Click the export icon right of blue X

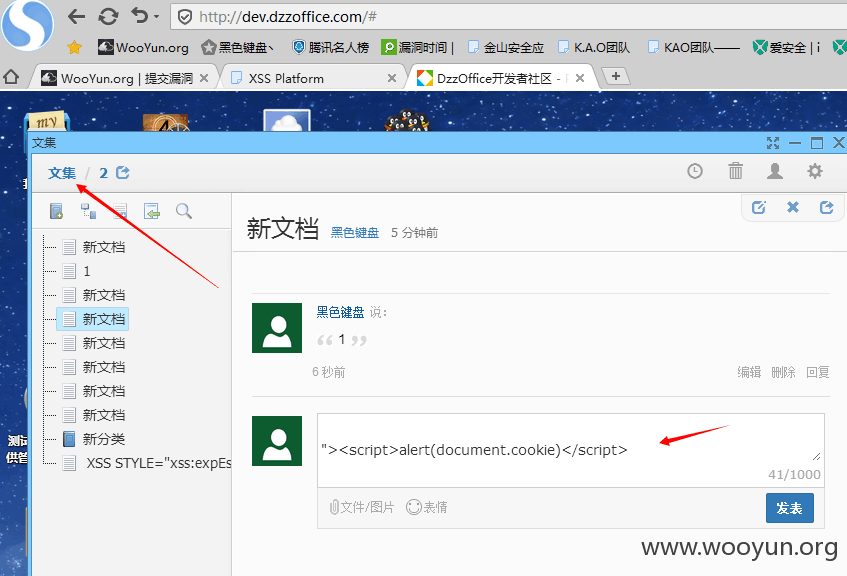(x=826, y=207)
